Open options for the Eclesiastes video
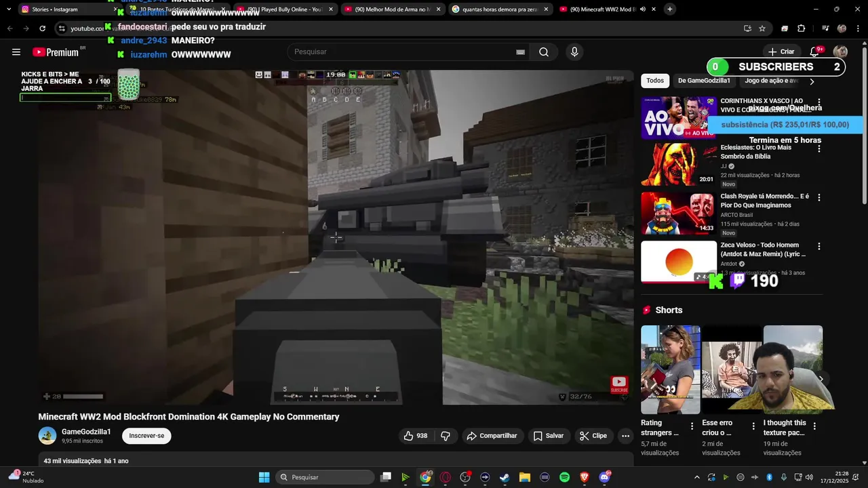The height and width of the screenshot is (488, 868). 818,148
